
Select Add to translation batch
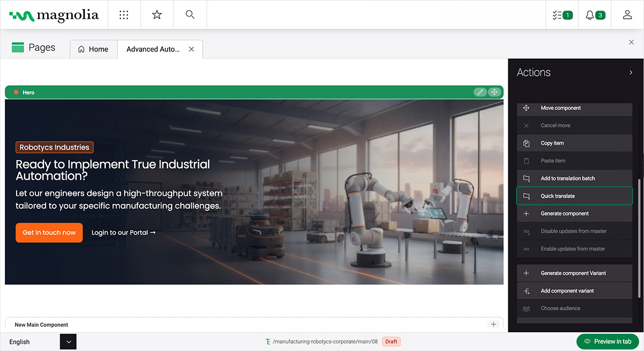click(x=574, y=178)
